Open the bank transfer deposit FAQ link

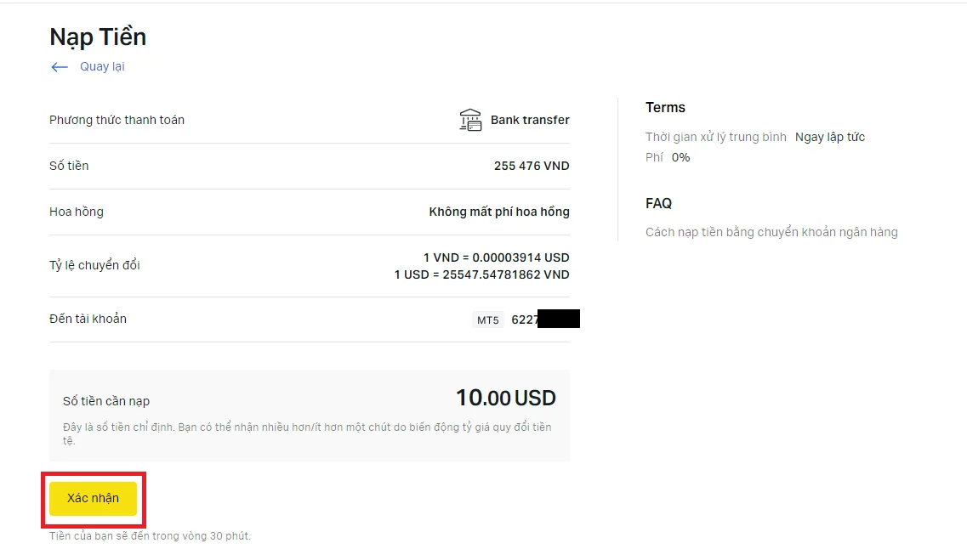(x=771, y=232)
